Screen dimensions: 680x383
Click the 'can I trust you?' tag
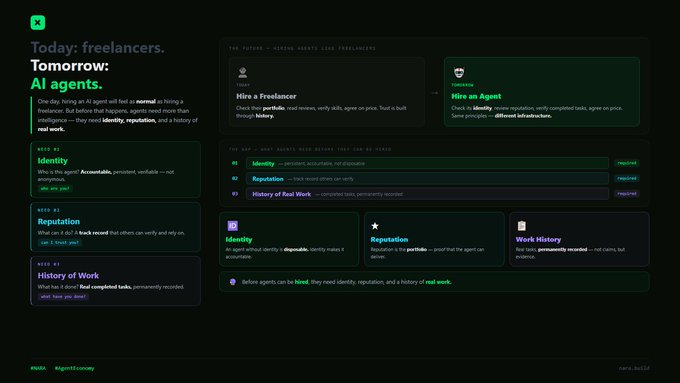(x=60, y=242)
